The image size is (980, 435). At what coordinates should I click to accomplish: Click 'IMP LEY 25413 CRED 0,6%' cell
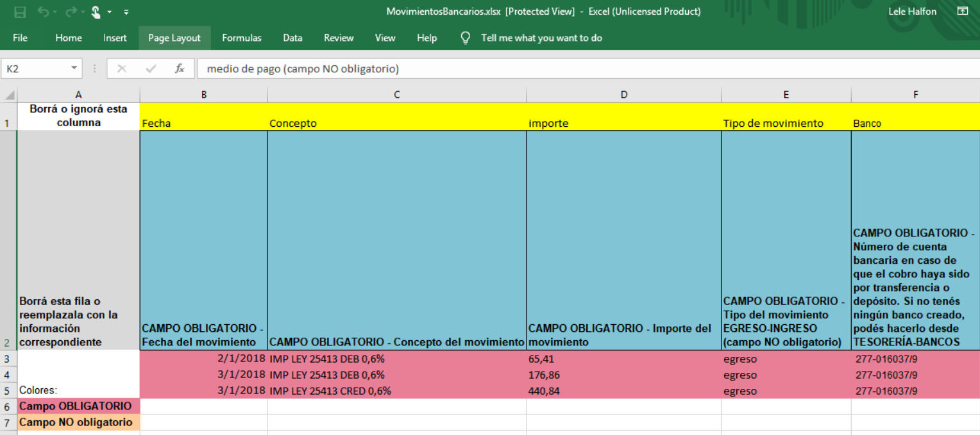(397, 391)
